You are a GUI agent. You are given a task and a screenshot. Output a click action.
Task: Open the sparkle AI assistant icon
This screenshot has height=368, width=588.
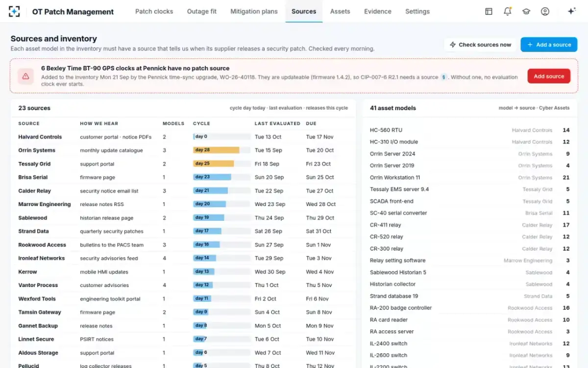click(x=571, y=11)
